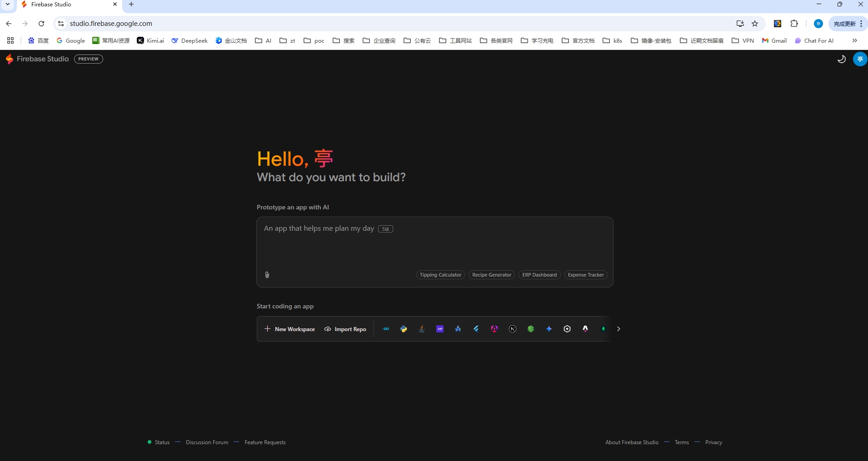Viewport: 868px width, 461px height.
Task: Reload the page with refresh icon
Action: click(41, 24)
